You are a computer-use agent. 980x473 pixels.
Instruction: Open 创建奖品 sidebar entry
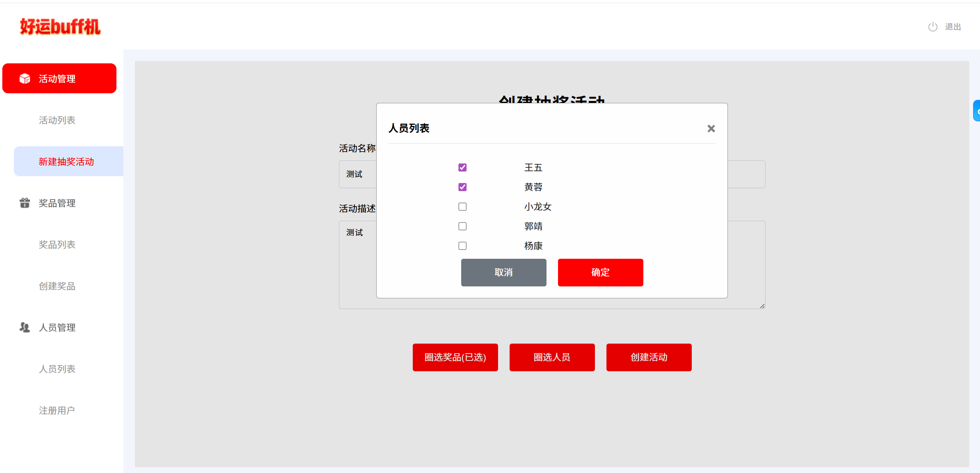[x=57, y=286]
